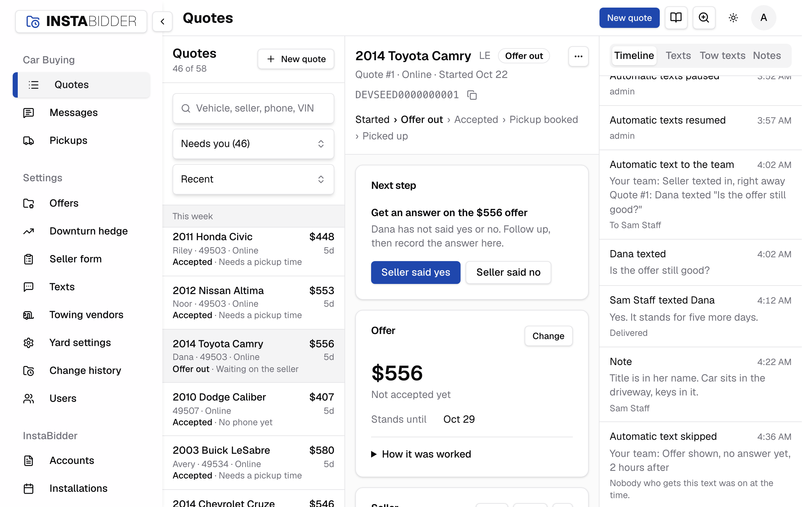The height and width of the screenshot is (507, 812).
Task: Open the book guide icon
Action: click(676, 18)
